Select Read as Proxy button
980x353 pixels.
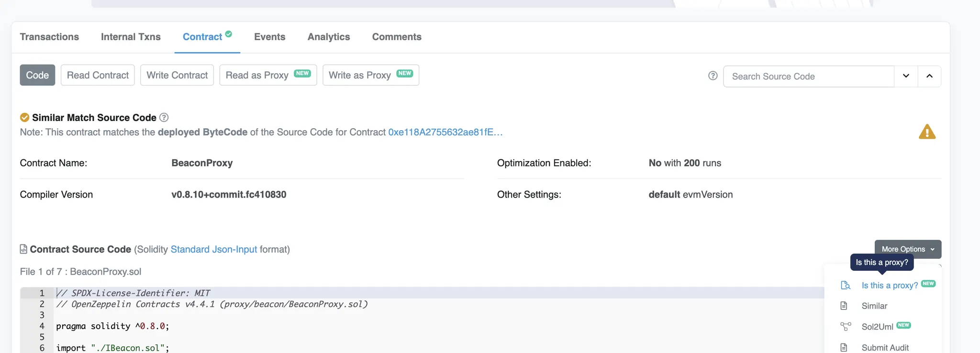pyautogui.click(x=268, y=75)
